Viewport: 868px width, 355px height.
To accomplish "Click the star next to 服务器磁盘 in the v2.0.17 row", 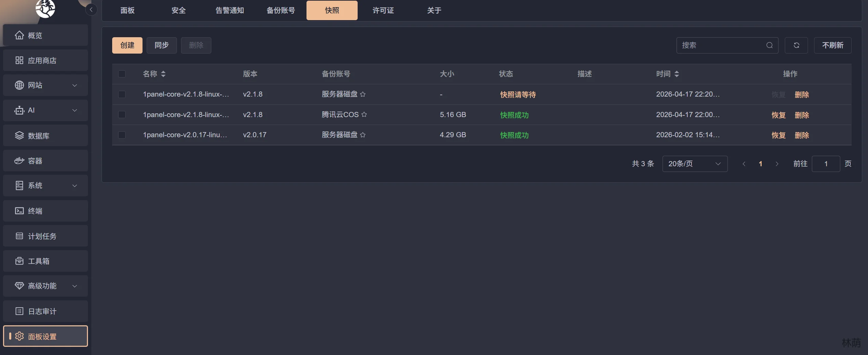I will coord(363,135).
